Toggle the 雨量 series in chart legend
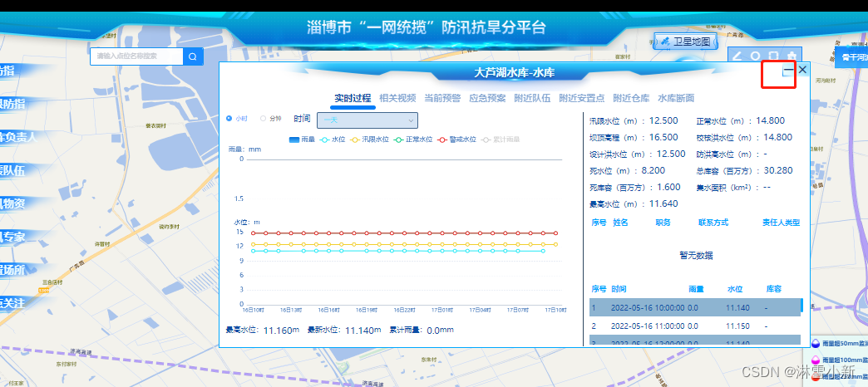 [x=302, y=140]
